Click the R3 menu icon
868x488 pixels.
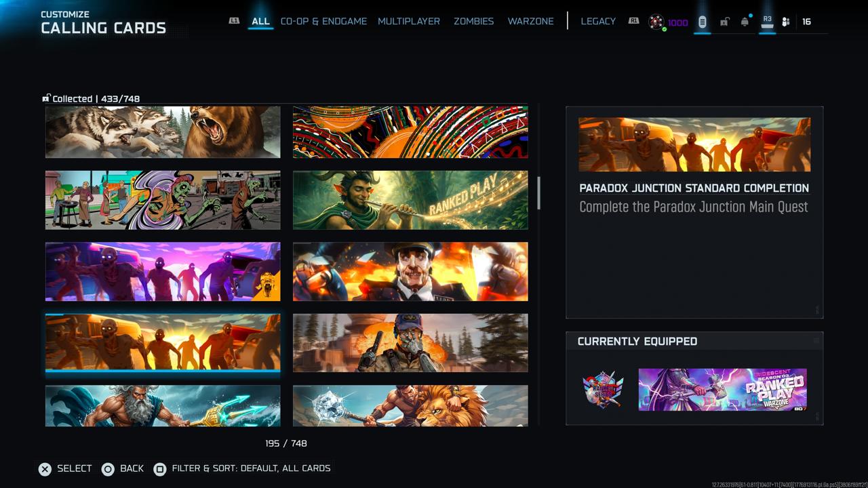coord(767,22)
